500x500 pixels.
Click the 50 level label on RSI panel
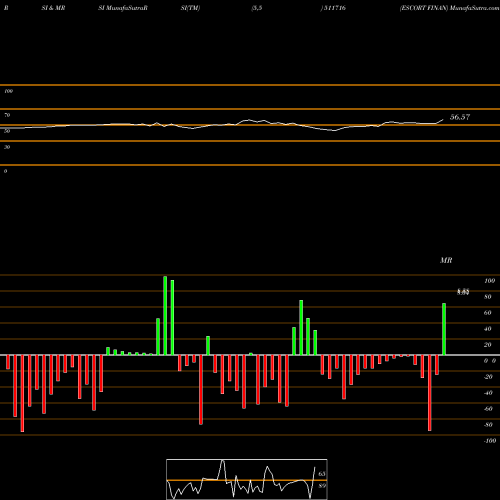click(7, 131)
